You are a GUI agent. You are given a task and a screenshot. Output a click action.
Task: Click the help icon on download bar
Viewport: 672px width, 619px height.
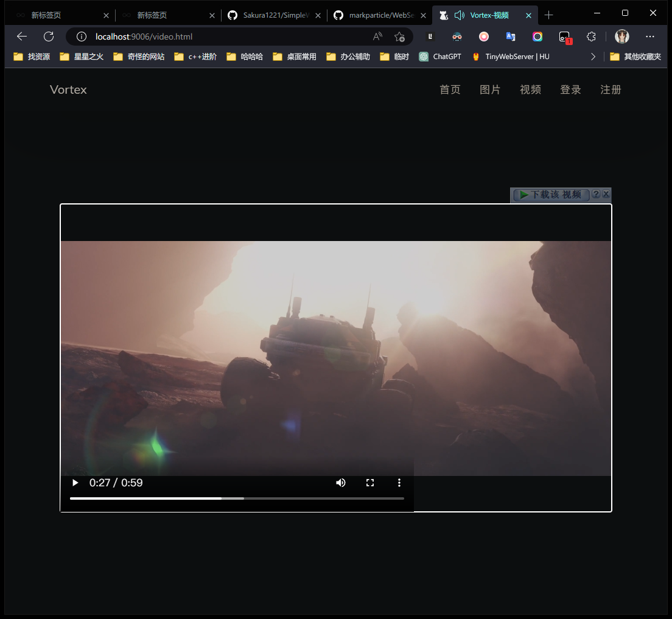point(596,194)
